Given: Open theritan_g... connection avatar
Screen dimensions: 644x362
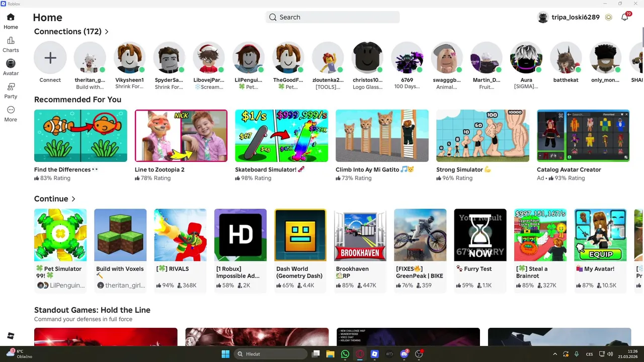Looking at the screenshot, I should tap(90, 57).
